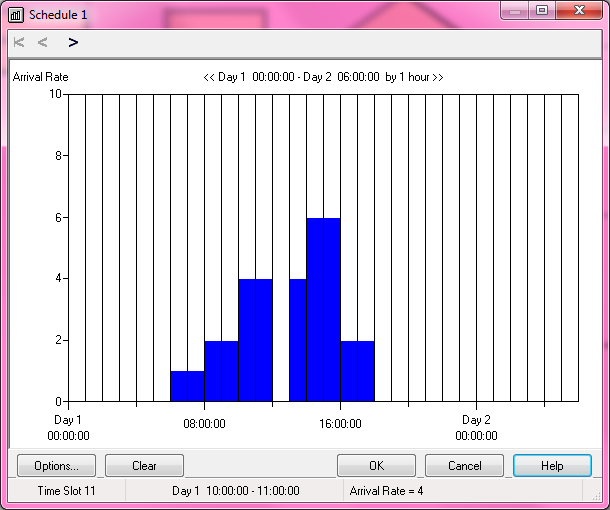This screenshot has height=510, width=610.
Task: Minimize the Schedule 1 window
Action: pyautogui.click(x=515, y=11)
